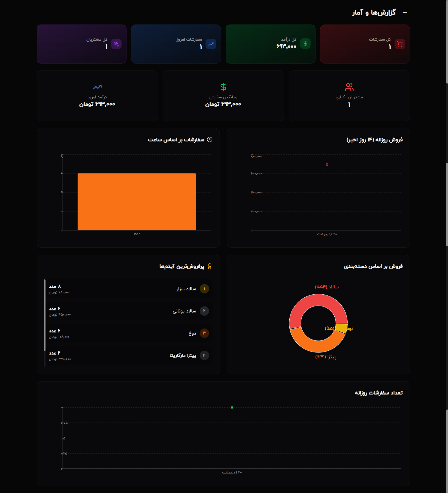Click the 10:00 axis label under bar chart
Viewport: 448px width, 493px height.
(x=137, y=234)
